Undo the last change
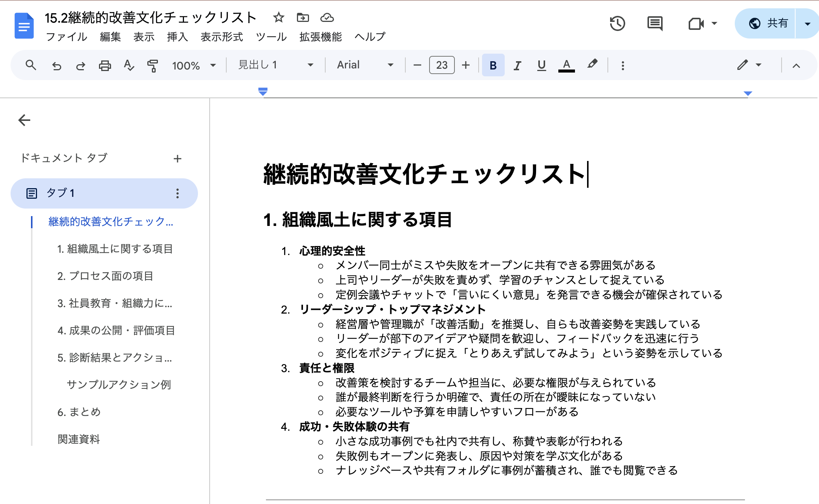819x504 pixels. coord(57,65)
